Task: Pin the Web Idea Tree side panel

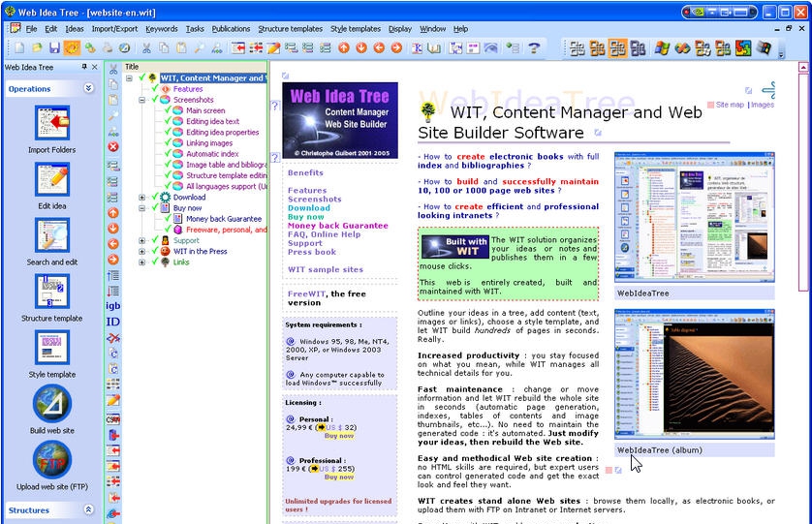Action: pyautogui.click(x=84, y=67)
